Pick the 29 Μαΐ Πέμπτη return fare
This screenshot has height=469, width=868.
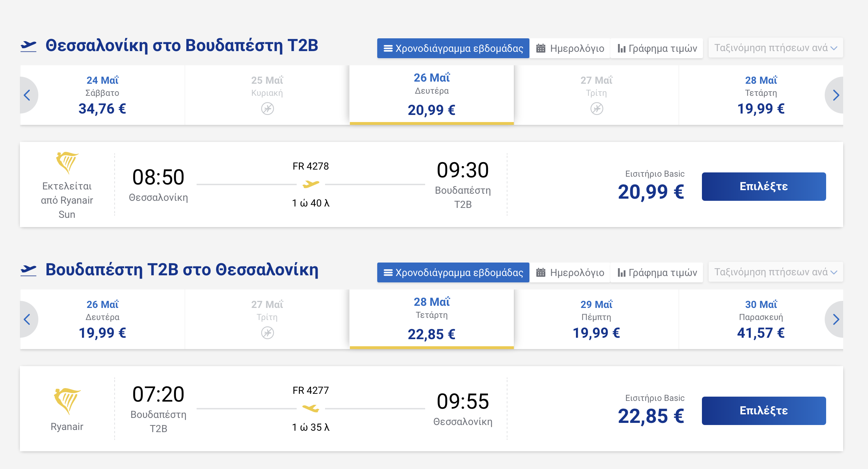point(596,319)
